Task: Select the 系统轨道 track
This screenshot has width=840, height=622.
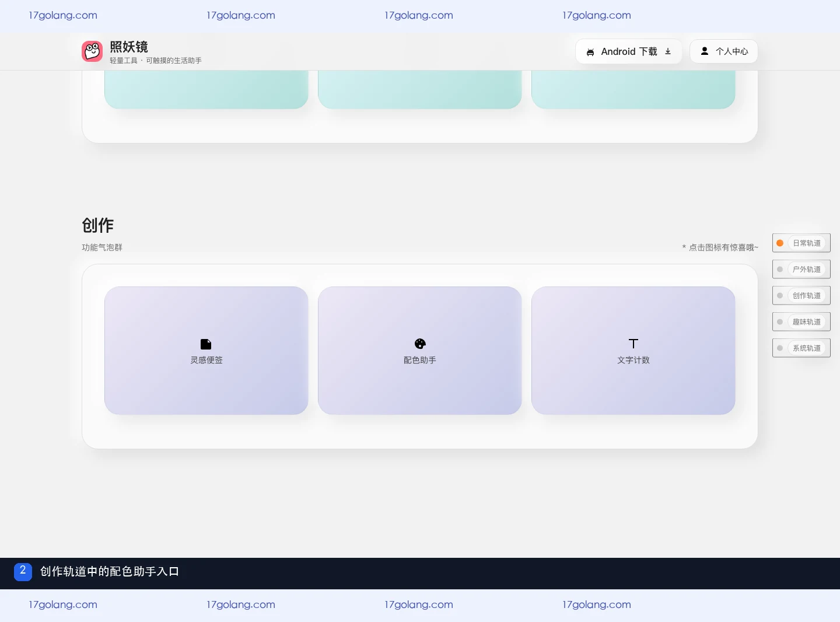Action: pyautogui.click(x=801, y=348)
